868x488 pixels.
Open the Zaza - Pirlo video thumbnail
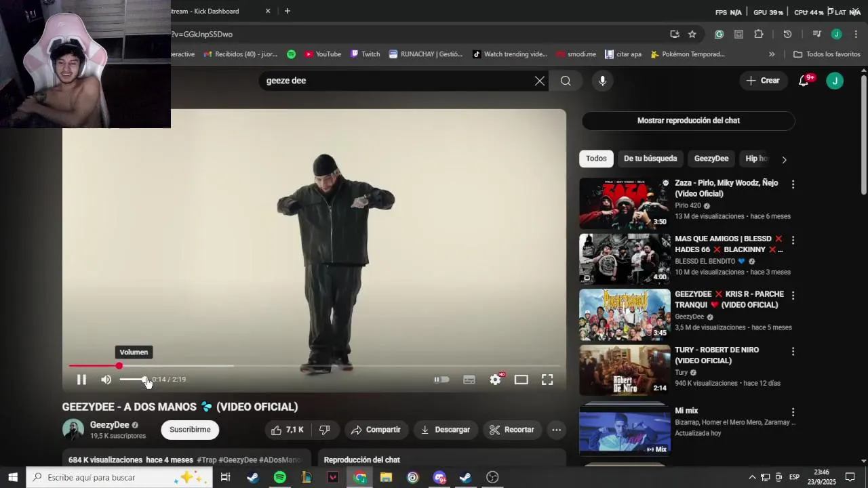625,203
